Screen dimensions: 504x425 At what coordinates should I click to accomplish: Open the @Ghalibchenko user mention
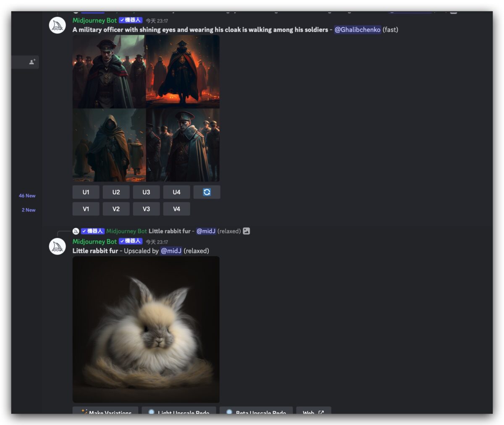tap(357, 29)
